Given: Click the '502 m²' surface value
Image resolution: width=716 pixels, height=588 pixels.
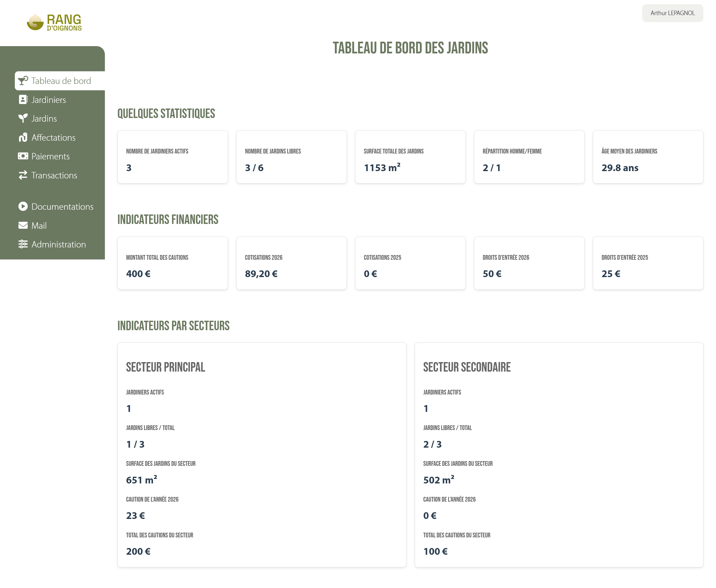Looking at the screenshot, I should [439, 480].
